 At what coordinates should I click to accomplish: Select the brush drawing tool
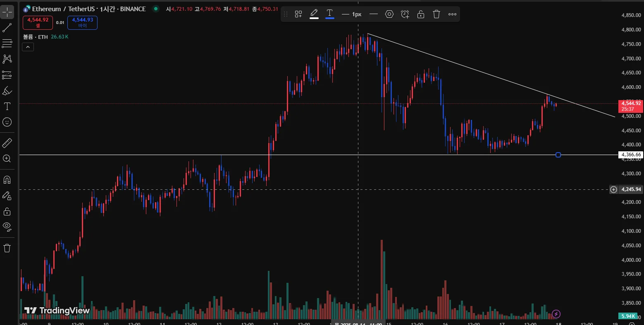point(7,91)
